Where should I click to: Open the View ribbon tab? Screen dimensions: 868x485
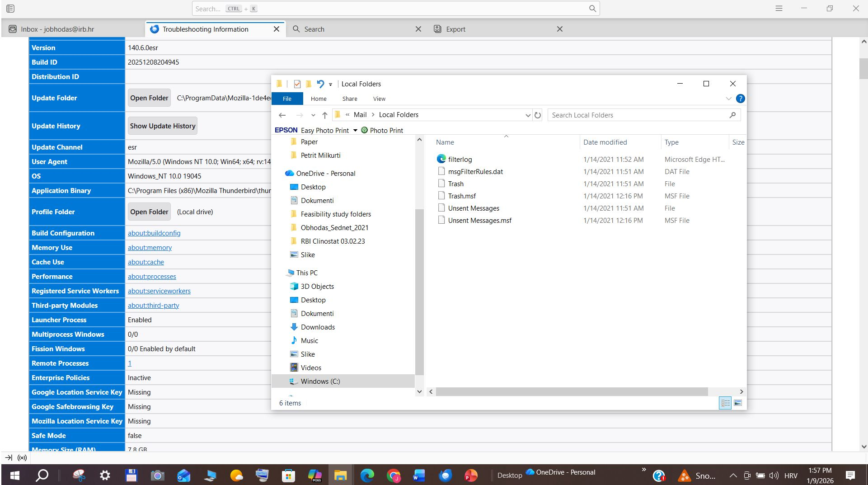[379, 99]
